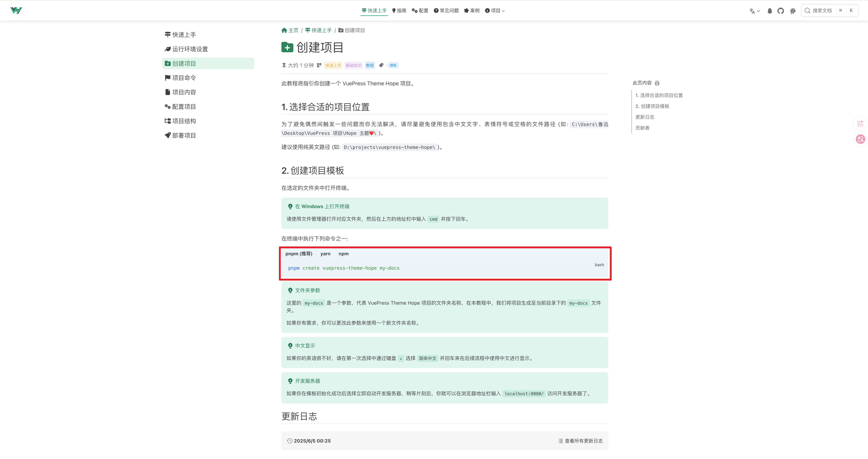Image resolution: width=868 pixels, height=459 pixels.
Task: Click the purple 基础知识 category tag
Action: tap(353, 65)
